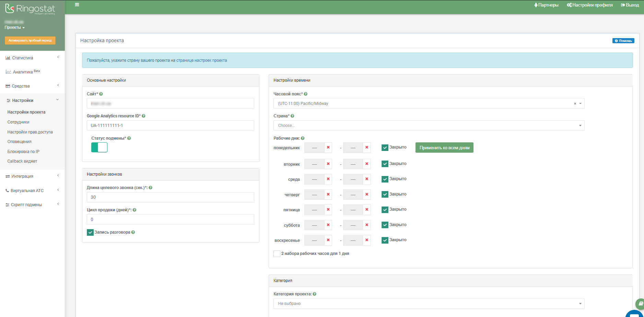The height and width of the screenshot is (317, 644).
Task: Expand the Интеграция sidebar section
Action: click(32, 176)
